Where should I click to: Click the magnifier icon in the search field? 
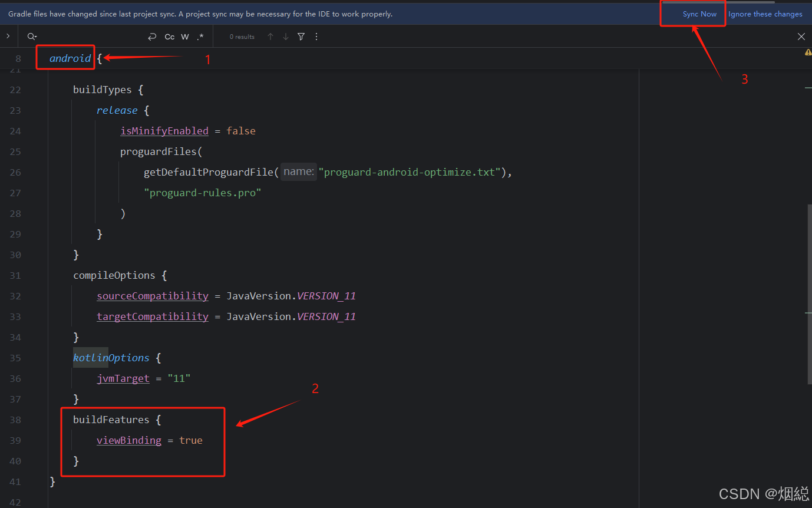tap(29, 36)
